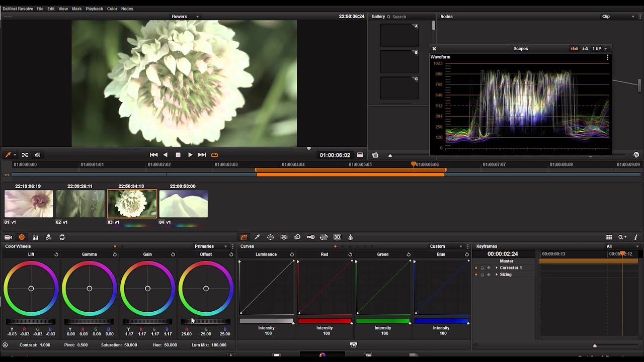The image size is (644, 362).
Task: Open the Key palette icon
Action: [x=310, y=237]
